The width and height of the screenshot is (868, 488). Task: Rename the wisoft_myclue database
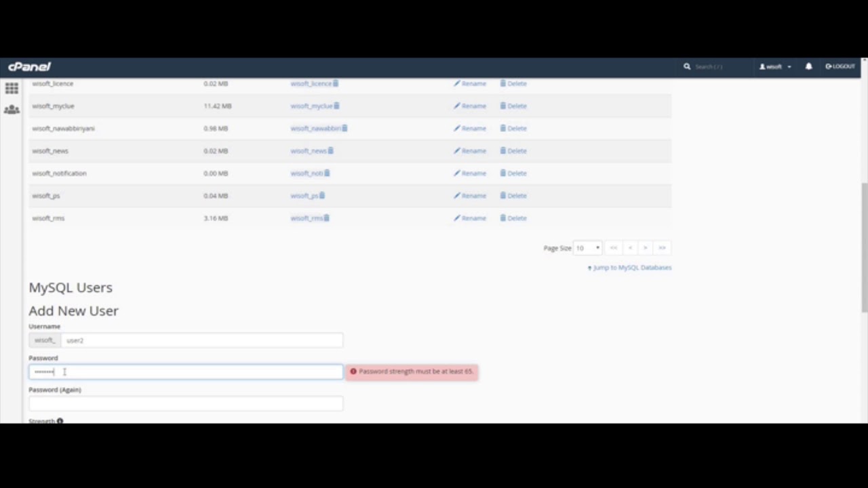coord(470,106)
